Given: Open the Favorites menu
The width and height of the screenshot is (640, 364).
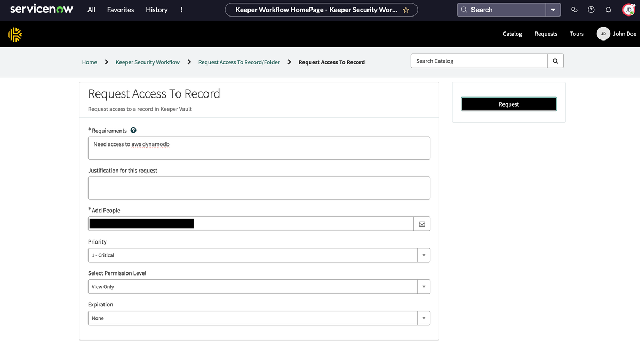Looking at the screenshot, I should pos(121,10).
